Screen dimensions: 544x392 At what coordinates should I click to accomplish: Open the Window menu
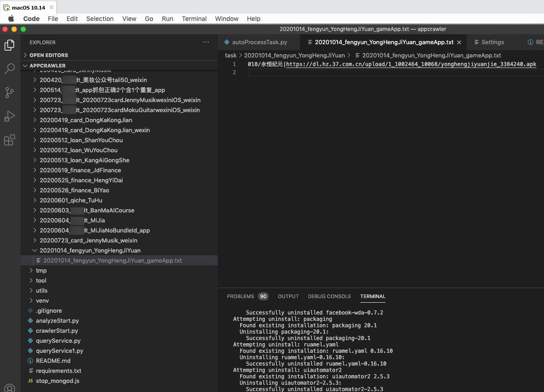(226, 18)
